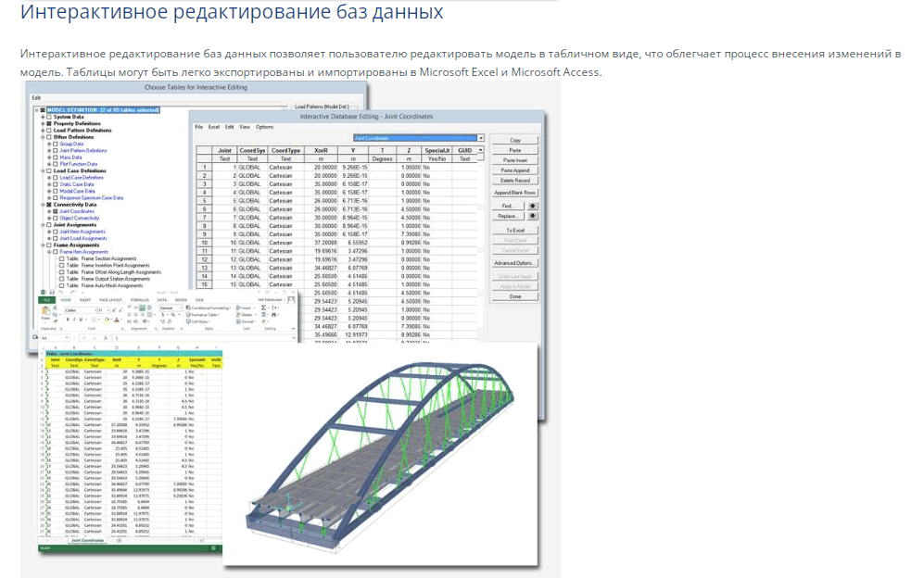The image size is (924, 578).
Task: Click the Excel font color icon
Action: coord(117,320)
